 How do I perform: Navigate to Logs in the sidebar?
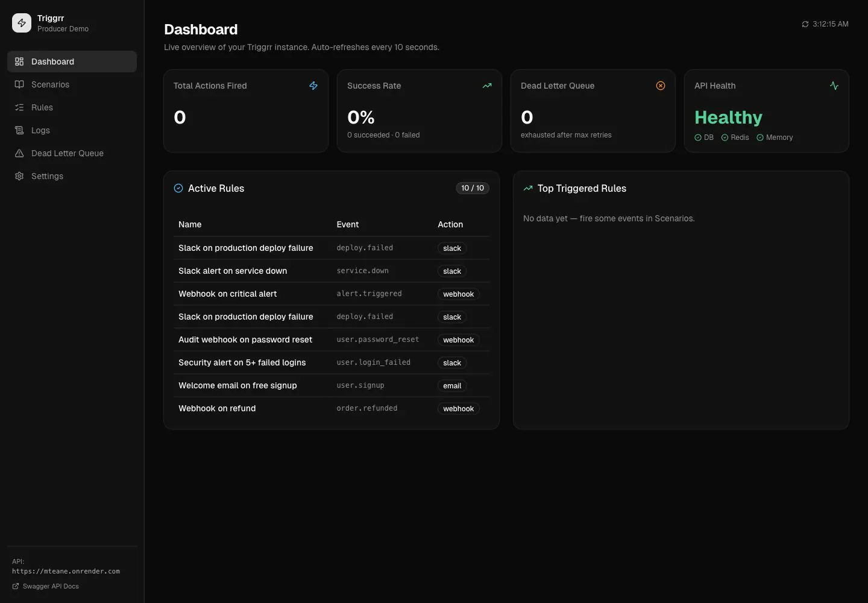click(x=72, y=130)
